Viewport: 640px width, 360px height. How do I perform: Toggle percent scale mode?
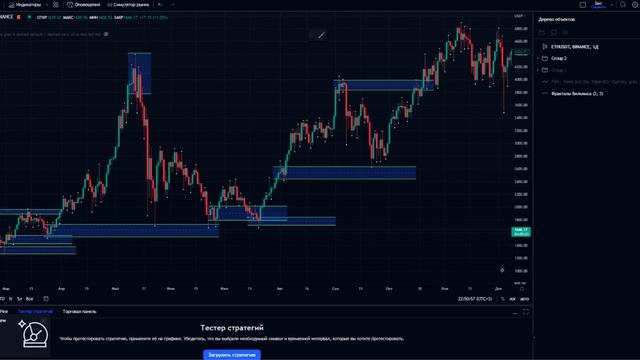click(502, 299)
